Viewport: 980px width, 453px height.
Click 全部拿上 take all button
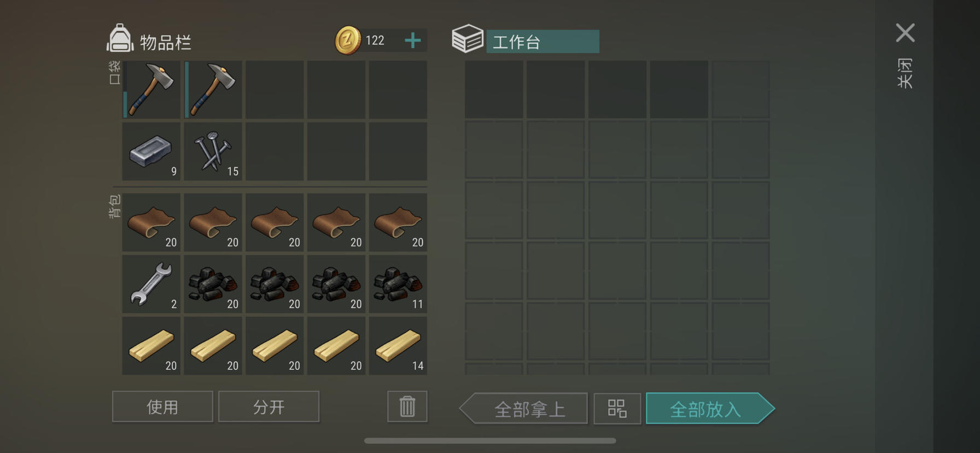(x=523, y=408)
